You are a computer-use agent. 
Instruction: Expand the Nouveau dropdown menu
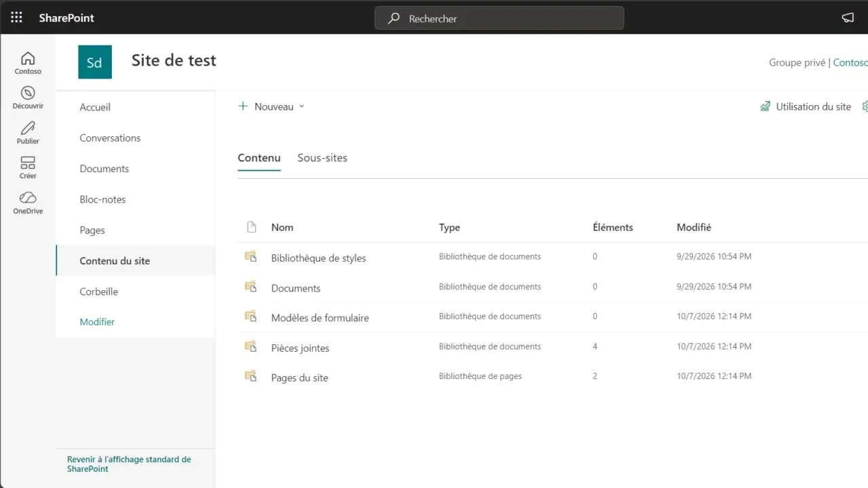point(272,106)
